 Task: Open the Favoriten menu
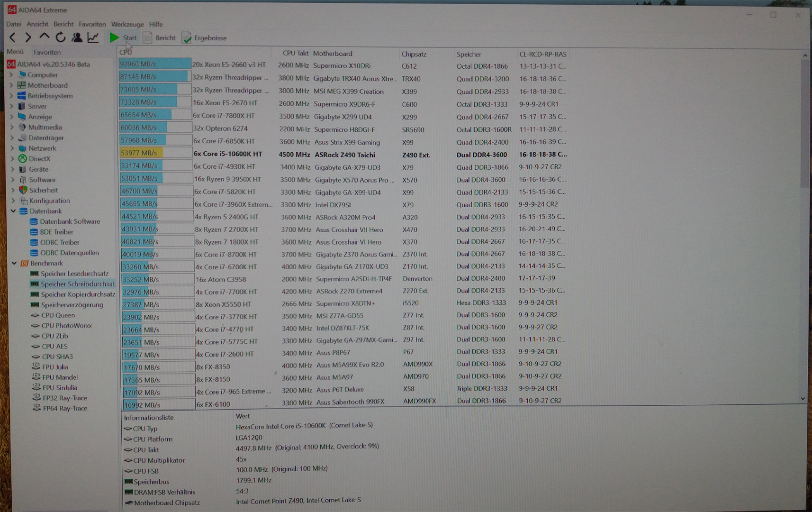(x=92, y=24)
